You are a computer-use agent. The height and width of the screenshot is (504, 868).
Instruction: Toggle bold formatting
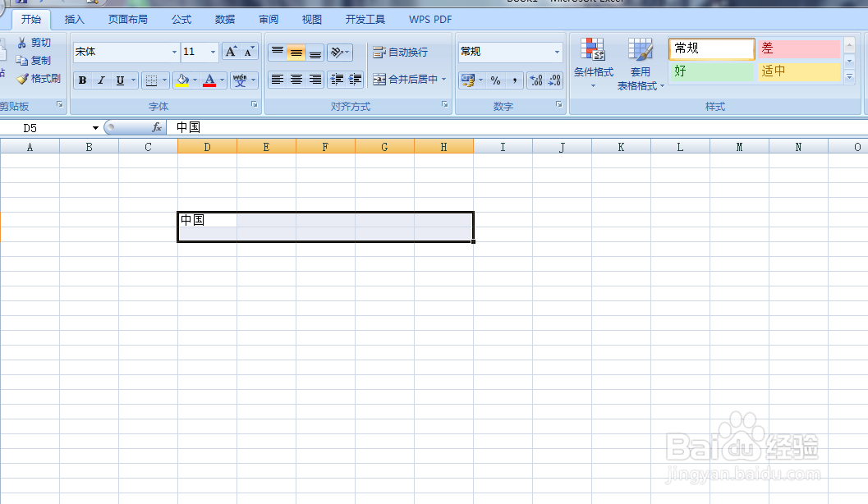(x=82, y=80)
